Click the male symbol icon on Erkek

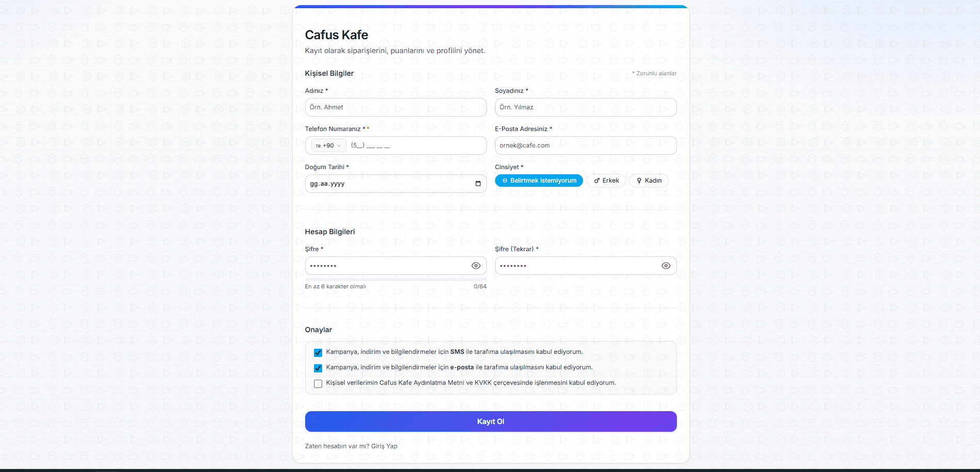pyautogui.click(x=597, y=181)
